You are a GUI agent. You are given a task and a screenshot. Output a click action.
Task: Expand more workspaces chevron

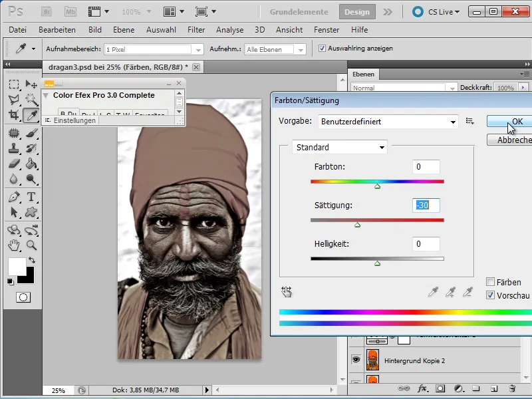tap(388, 12)
